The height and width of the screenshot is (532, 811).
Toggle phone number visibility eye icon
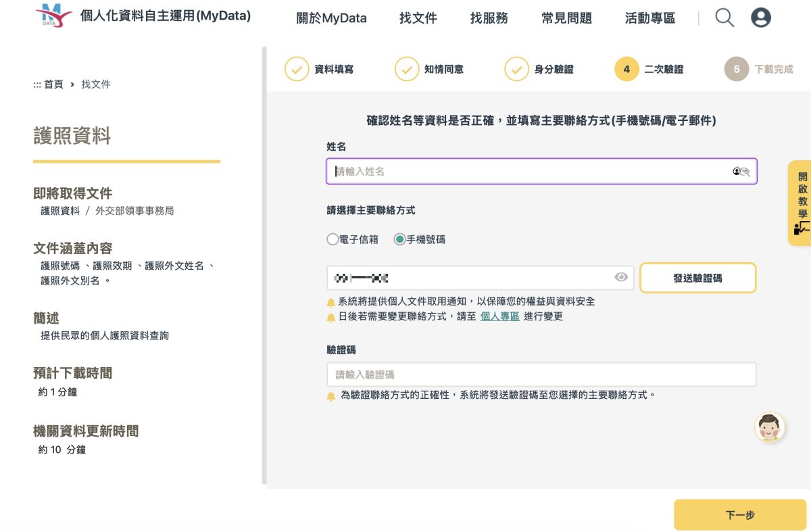621,277
